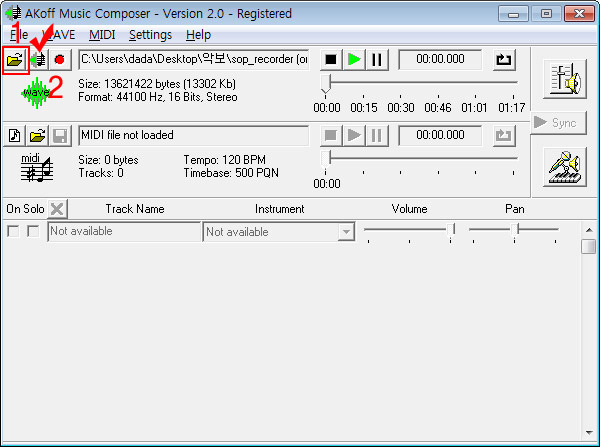
Task: Click the Track Name column header
Action: click(135, 209)
